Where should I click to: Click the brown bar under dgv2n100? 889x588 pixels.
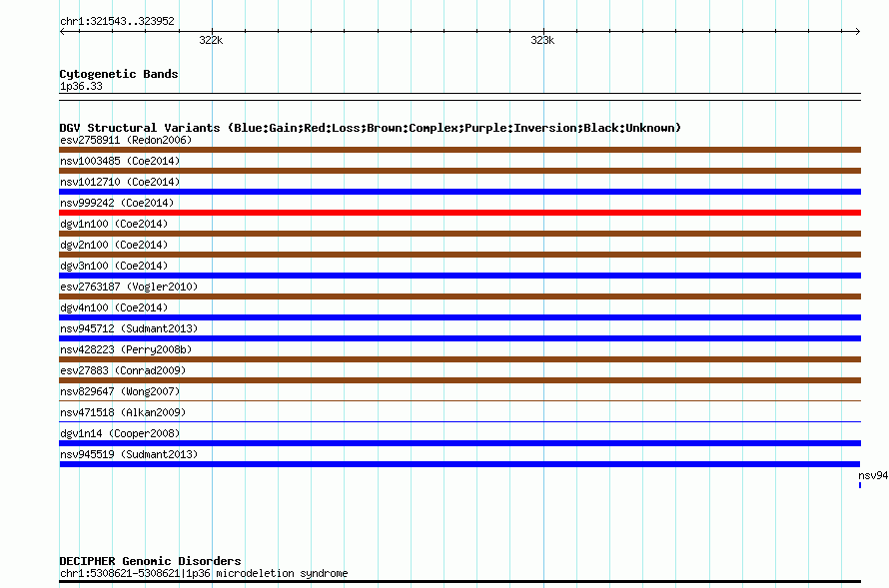tap(459, 255)
